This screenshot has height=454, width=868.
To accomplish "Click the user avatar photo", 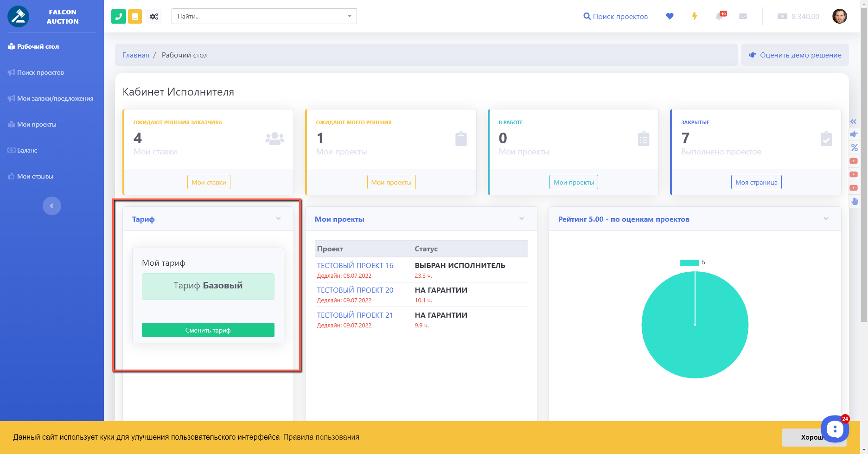I will pyautogui.click(x=839, y=16).
